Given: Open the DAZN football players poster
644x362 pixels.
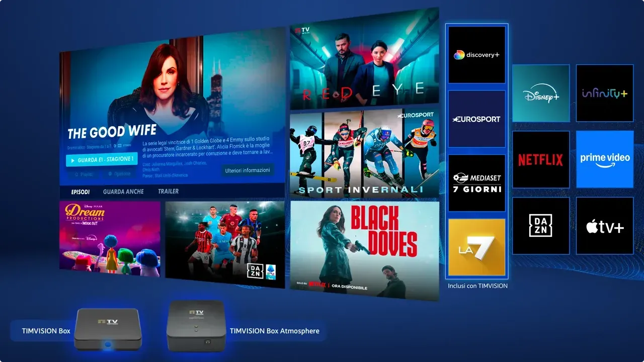Looking at the screenshot, I should tap(225, 244).
